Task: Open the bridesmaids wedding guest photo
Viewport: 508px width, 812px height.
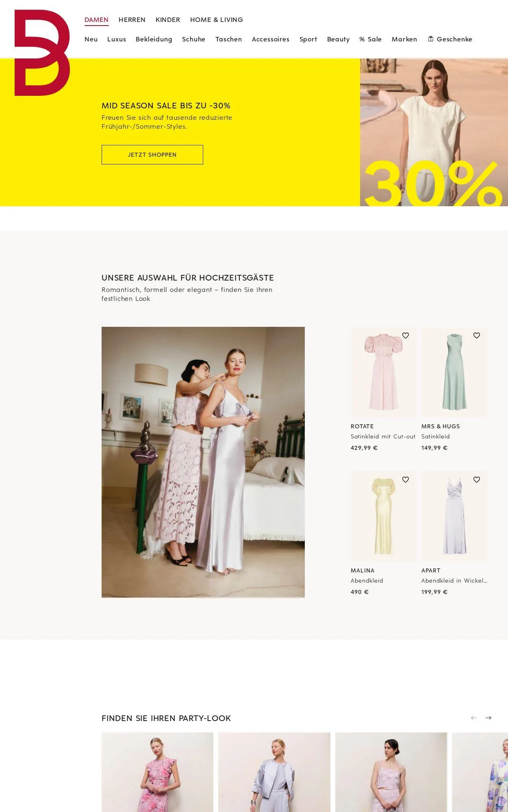Action: tap(203, 462)
